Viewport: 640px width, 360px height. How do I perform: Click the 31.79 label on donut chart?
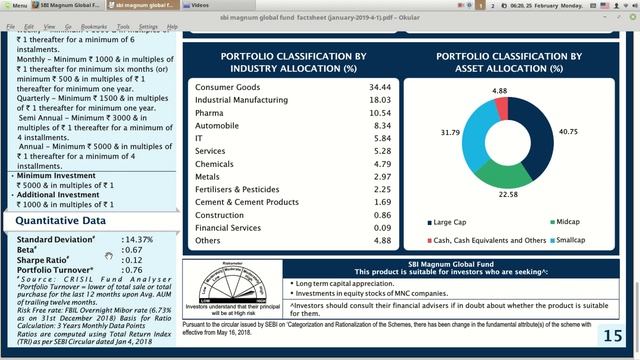coord(450,133)
